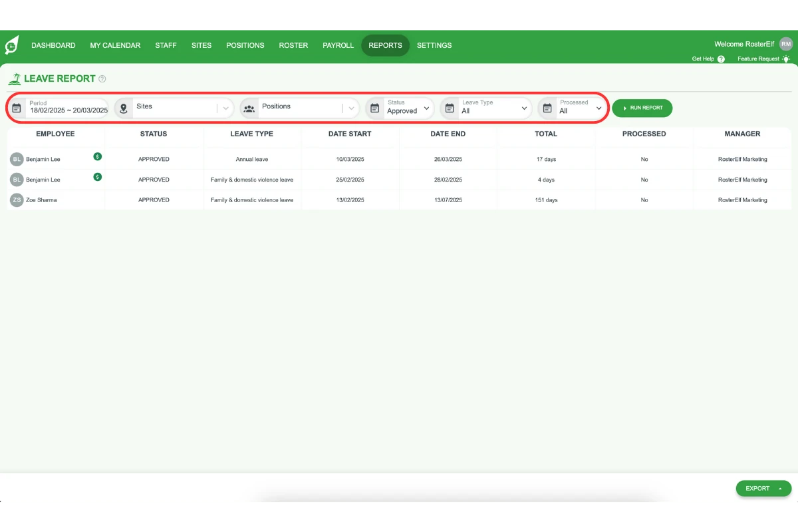Open the Settings navigation item
The image size is (798, 532).
point(434,46)
